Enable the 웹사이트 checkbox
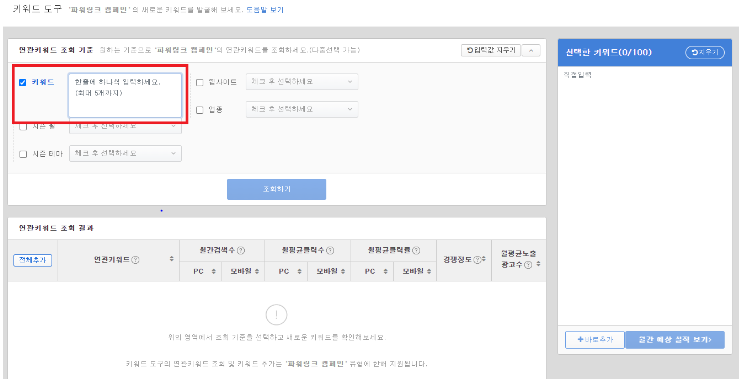This screenshot has width=747, height=387. [200, 82]
